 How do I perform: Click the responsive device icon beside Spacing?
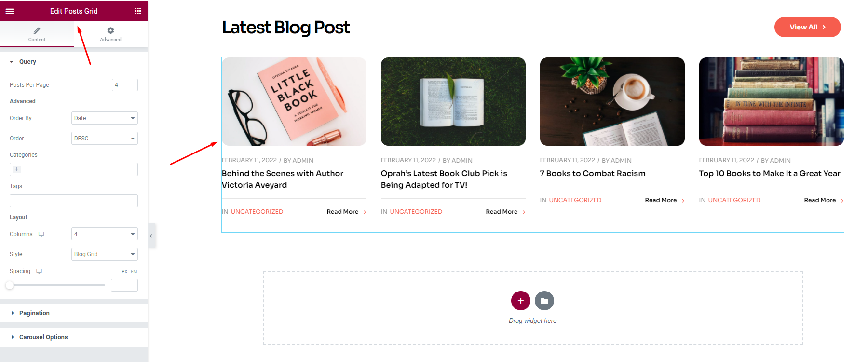click(x=39, y=271)
